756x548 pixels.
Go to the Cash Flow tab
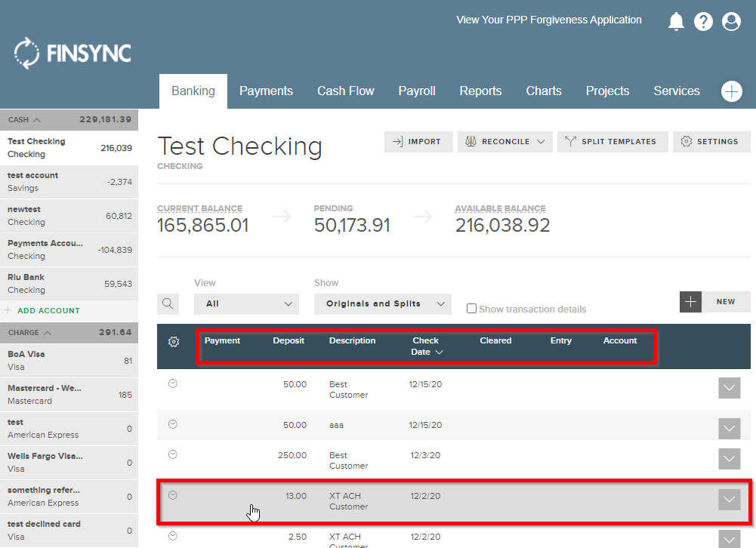pos(346,91)
